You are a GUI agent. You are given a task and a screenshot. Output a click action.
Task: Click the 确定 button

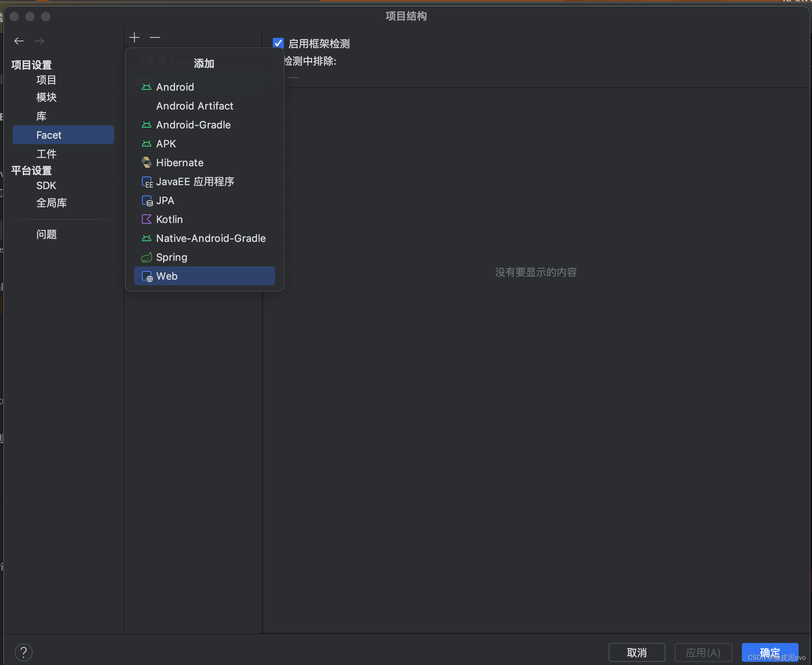tap(770, 653)
